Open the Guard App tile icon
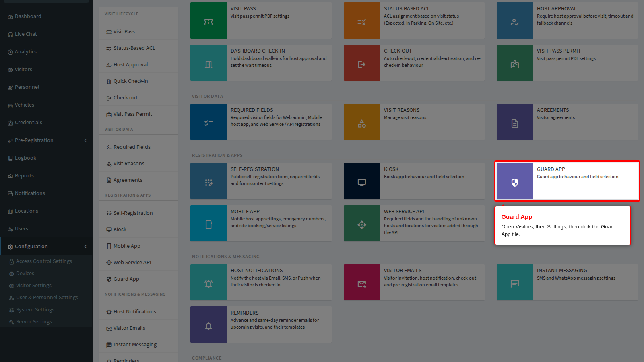644x362 pixels. [x=515, y=181]
